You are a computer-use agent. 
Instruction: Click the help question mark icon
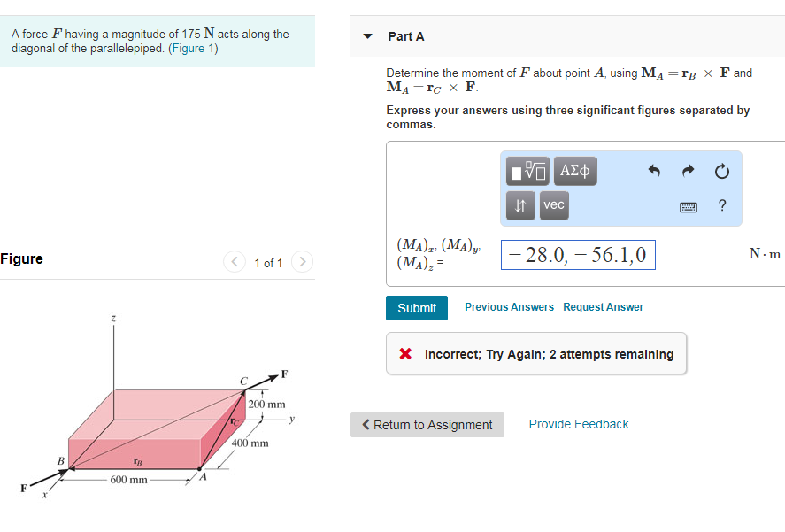721,205
